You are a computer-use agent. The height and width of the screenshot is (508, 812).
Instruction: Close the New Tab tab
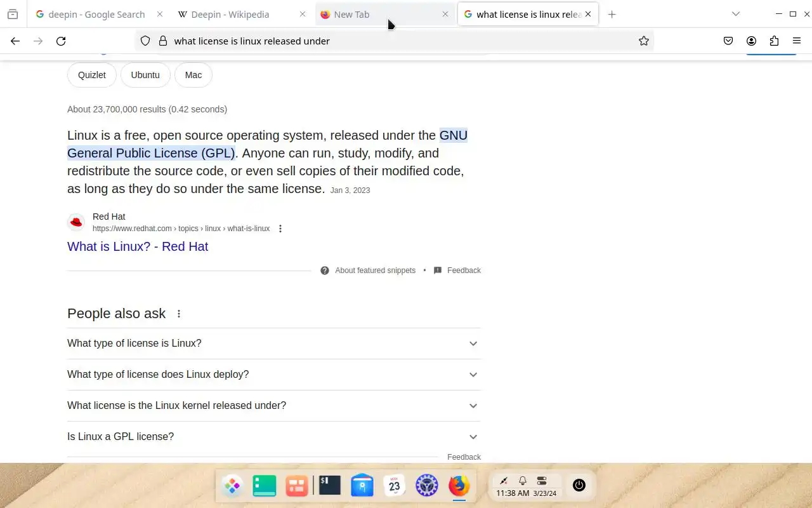pos(445,14)
